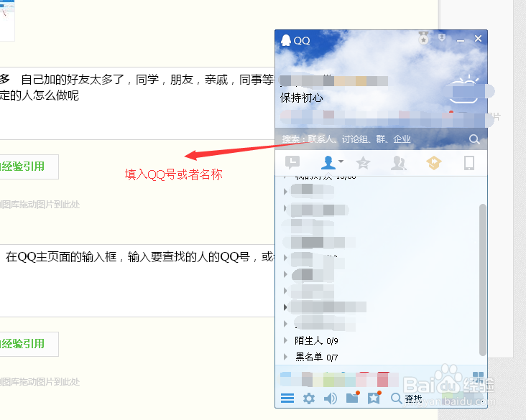Open the QQ main menu icon

click(287, 398)
